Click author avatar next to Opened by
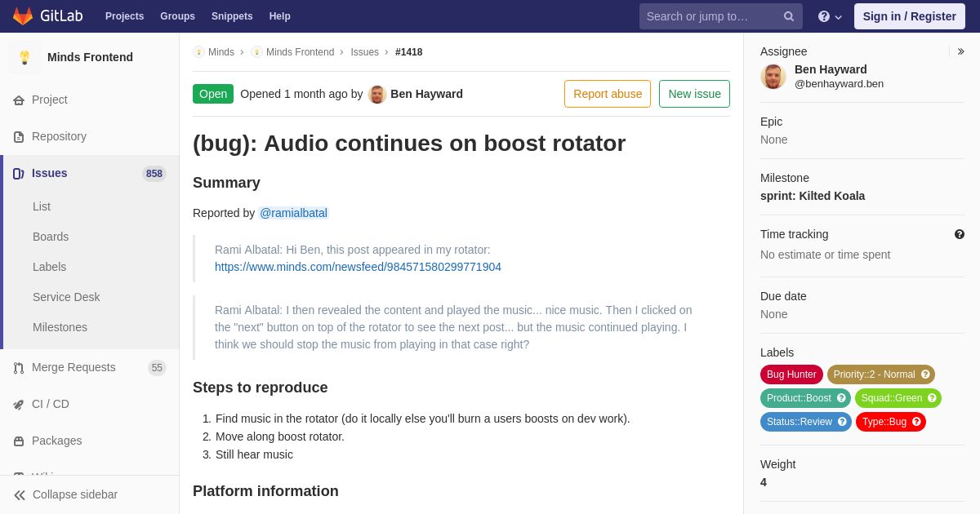The width and height of the screenshot is (980, 514). (377, 94)
